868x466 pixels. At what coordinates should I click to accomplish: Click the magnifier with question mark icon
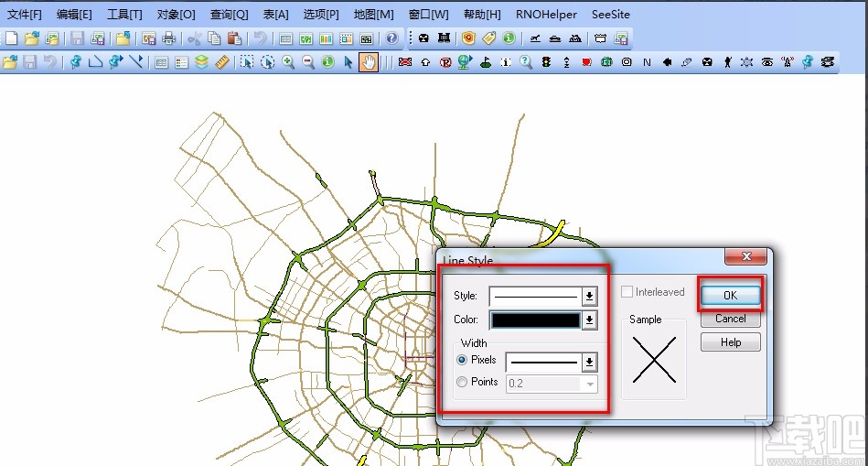coord(526,62)
